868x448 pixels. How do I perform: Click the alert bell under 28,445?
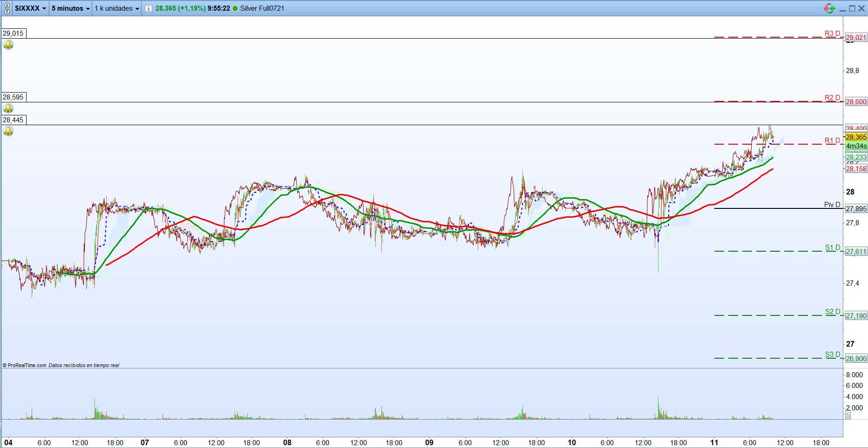click(8, 132)
